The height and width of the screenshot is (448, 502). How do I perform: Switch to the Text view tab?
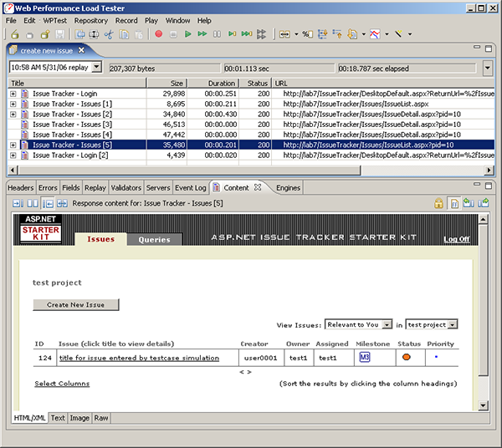(x=58, y=418)
